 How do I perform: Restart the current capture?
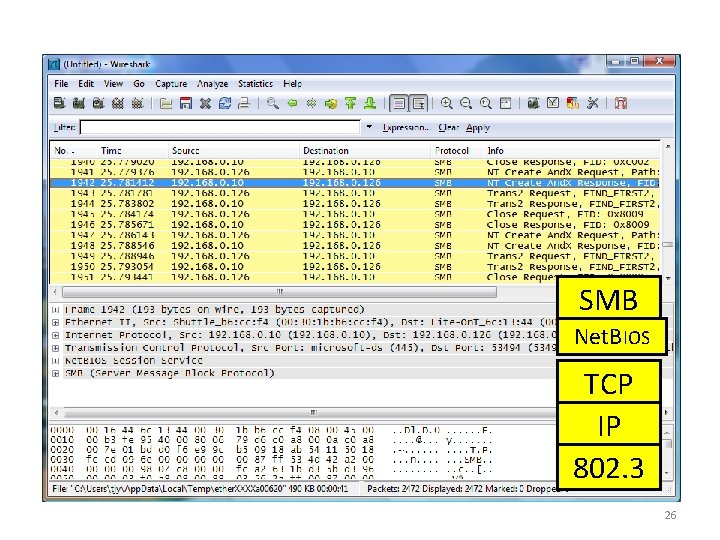(137, 103)
